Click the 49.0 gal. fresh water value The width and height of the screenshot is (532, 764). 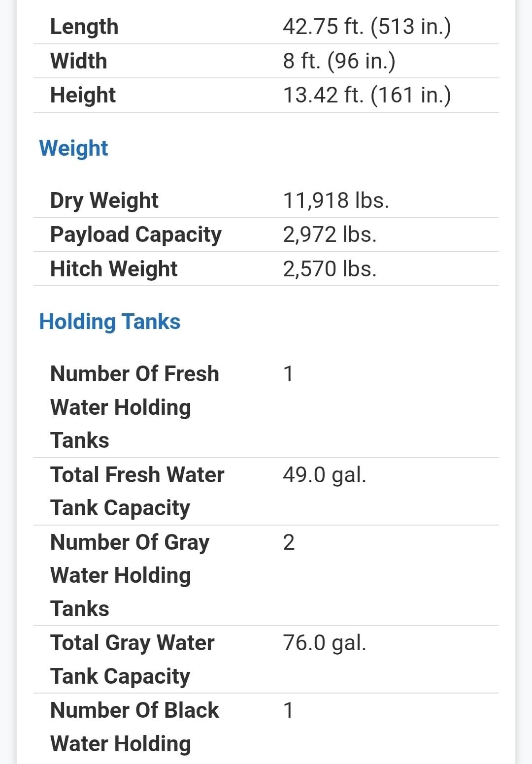325,475
